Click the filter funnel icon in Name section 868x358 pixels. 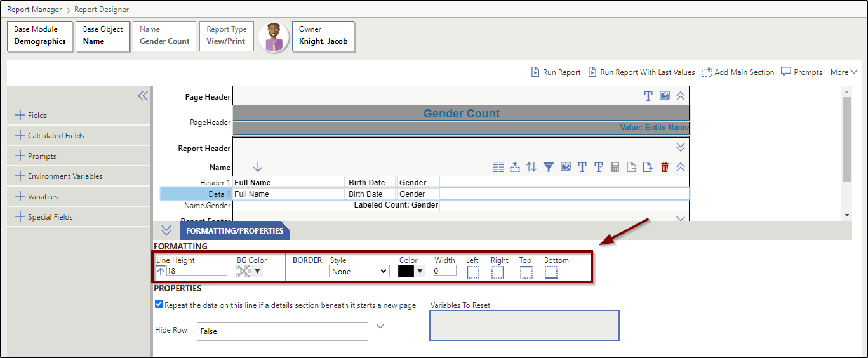click(x=548, y=167)
